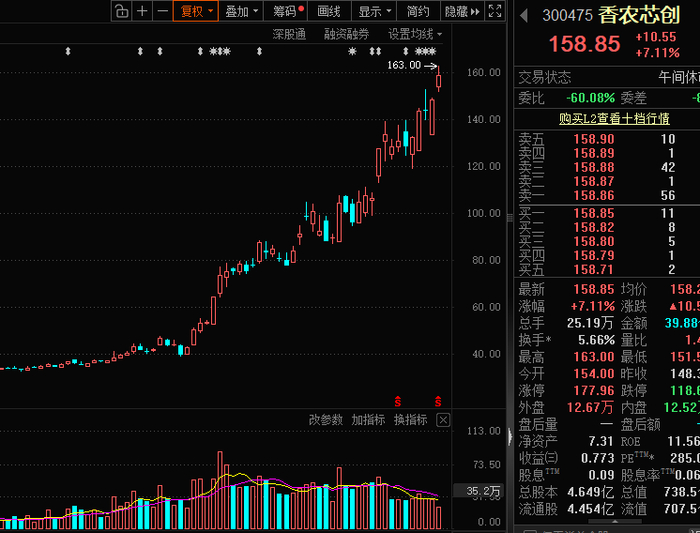This screenshot has height=533, width=700.
Task: Click the 买三 price 158.80
Action: [x=594, y=242]
